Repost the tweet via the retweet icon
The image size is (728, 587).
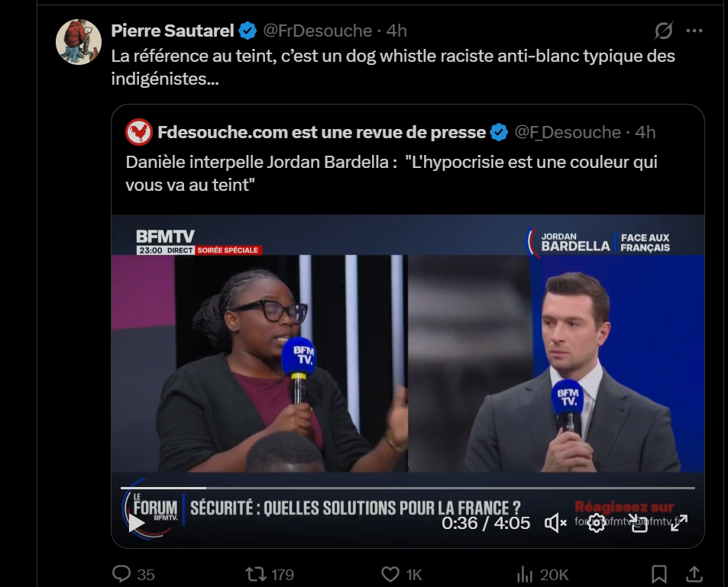point(255,574)
